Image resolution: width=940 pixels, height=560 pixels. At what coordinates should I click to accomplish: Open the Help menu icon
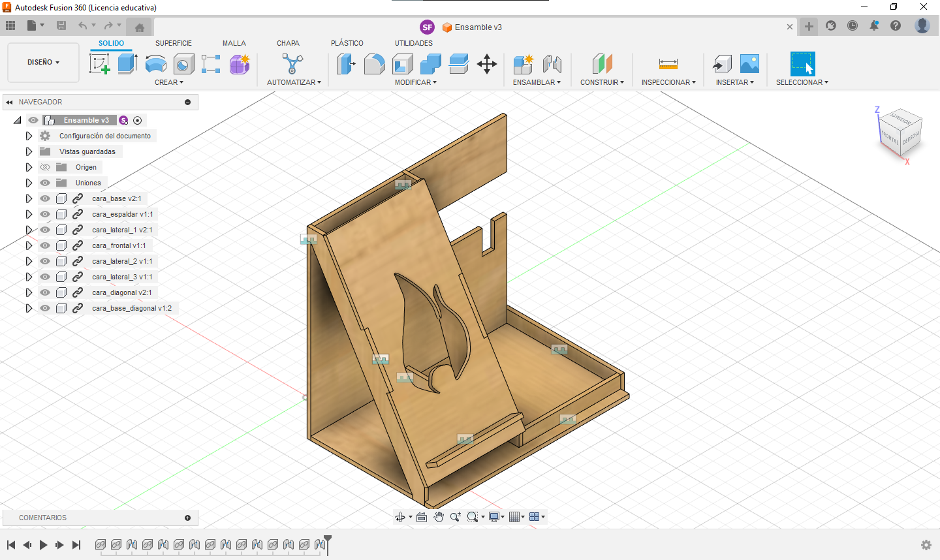coord(896,25)
